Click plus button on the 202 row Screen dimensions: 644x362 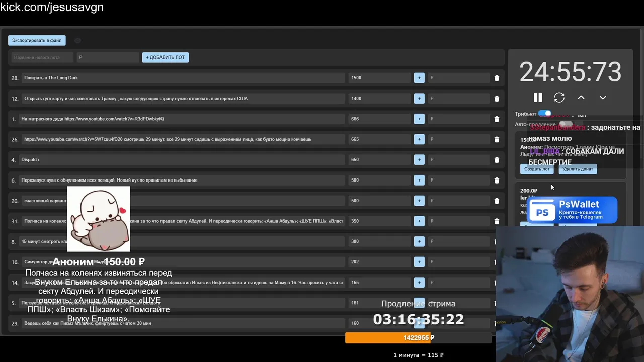[419, 262]
